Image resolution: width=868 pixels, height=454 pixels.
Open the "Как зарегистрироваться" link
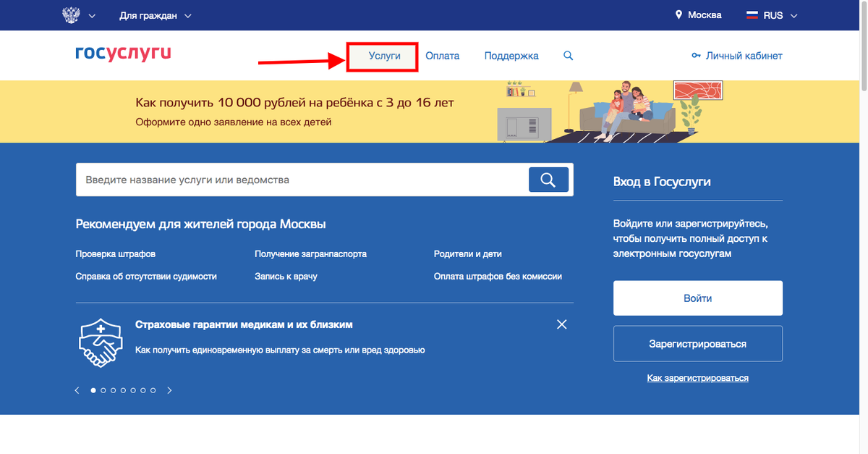tap(697, 377)
